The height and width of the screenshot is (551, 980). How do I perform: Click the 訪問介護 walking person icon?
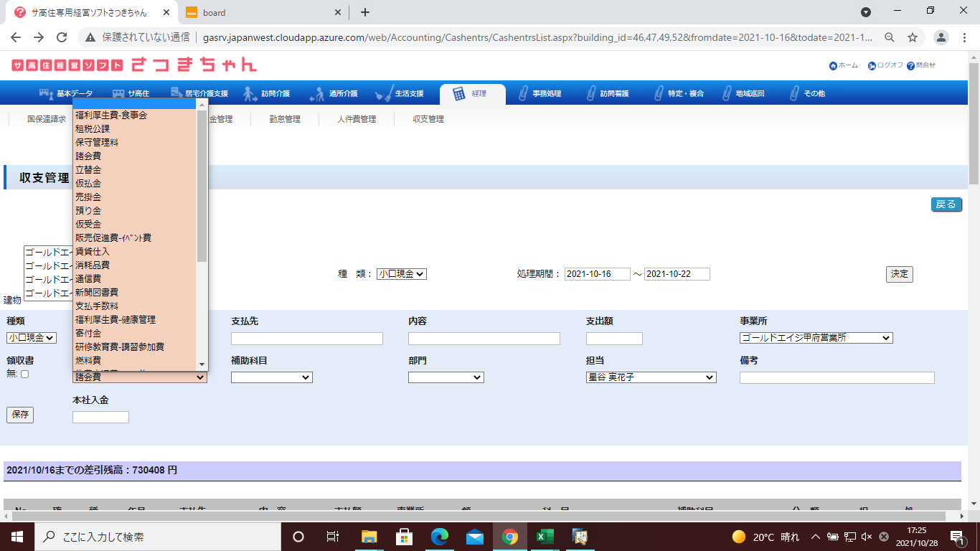[250, 94]
